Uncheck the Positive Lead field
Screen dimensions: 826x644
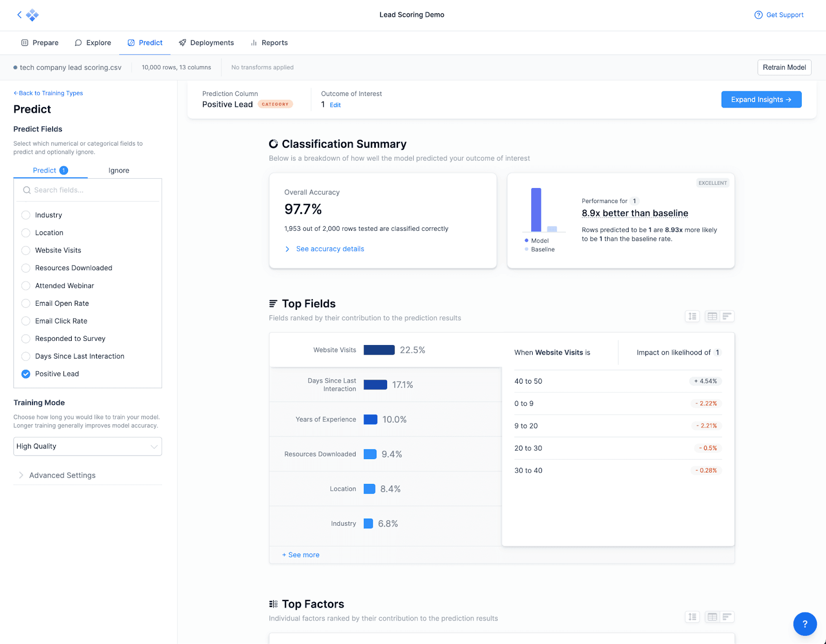26,374
